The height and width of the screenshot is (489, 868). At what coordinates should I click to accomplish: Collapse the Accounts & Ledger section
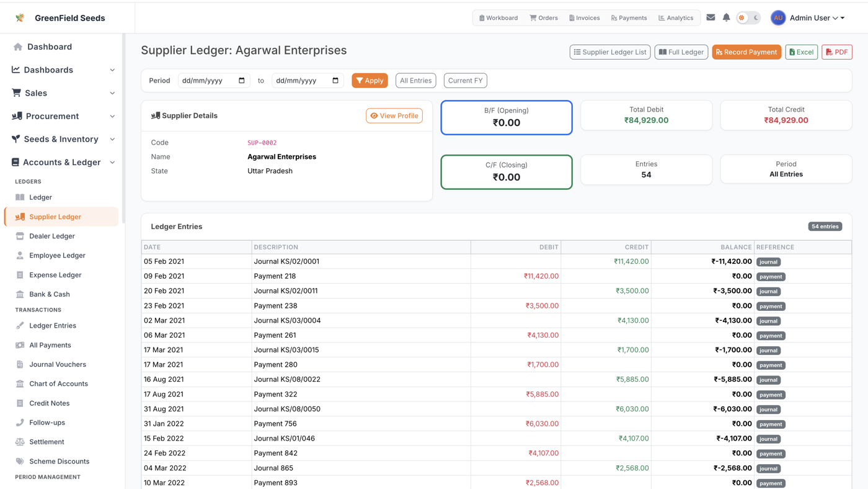62,162
